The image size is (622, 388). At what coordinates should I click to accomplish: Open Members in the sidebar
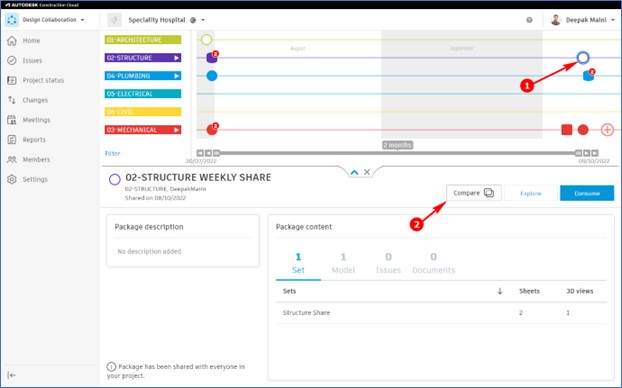pos(36,159)
